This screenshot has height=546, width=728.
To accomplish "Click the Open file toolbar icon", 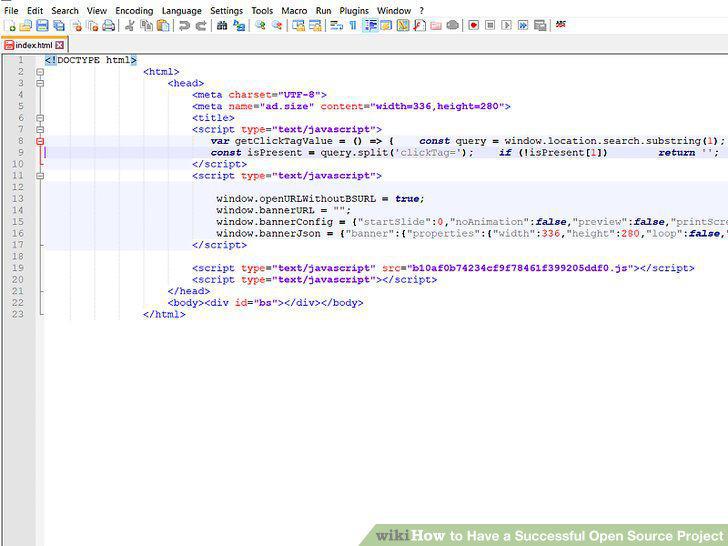I will tap(26, 26).
